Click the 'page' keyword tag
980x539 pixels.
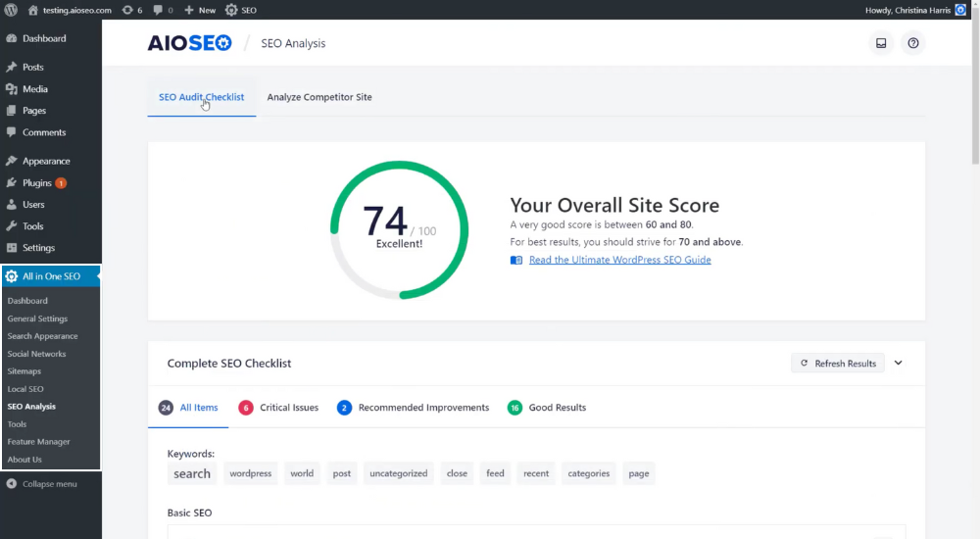tap(639, 473)
